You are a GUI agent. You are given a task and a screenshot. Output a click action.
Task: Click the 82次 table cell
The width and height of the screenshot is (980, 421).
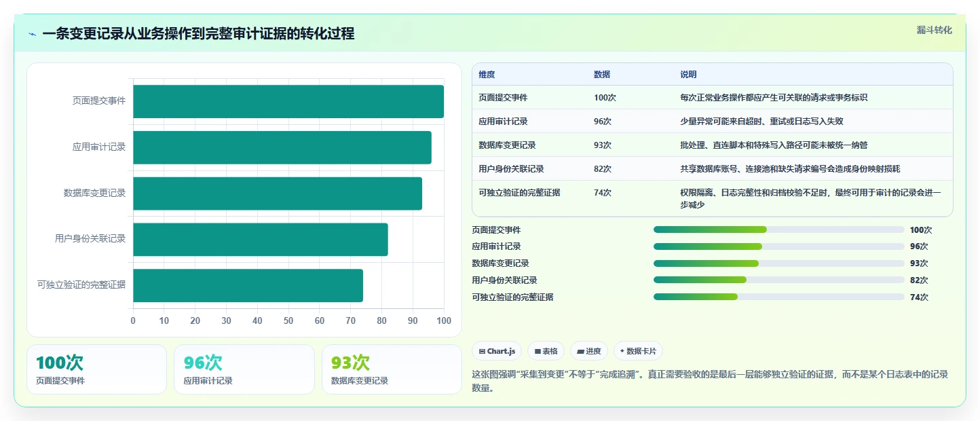603,169
